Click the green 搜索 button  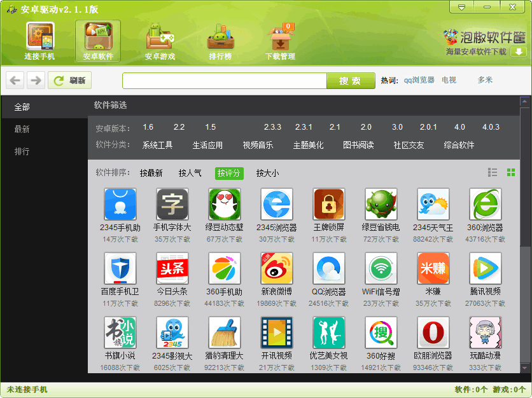pyautogui.click(x=351, y=81)
